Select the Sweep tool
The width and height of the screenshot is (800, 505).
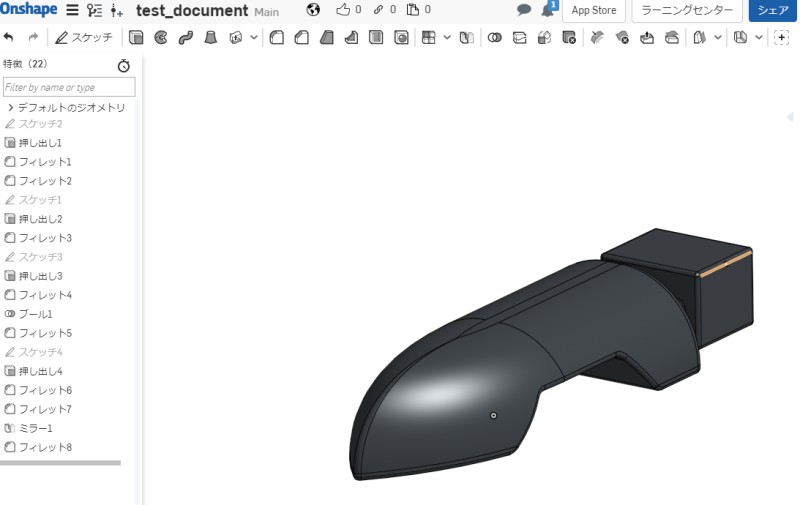click(x=186, y=37)
